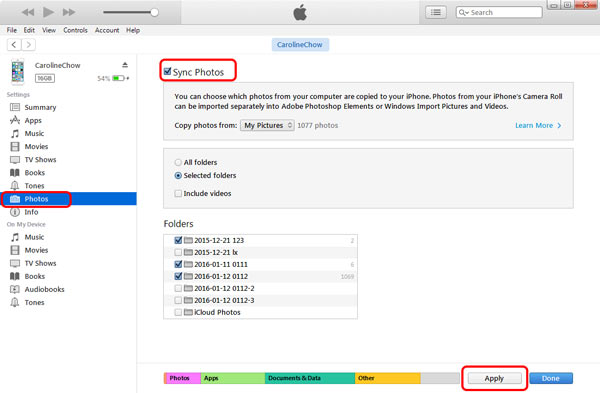Check folder 2016-01-12 0112-2
This screenshot has height=393, width=600.
click(x=178, y=288)
